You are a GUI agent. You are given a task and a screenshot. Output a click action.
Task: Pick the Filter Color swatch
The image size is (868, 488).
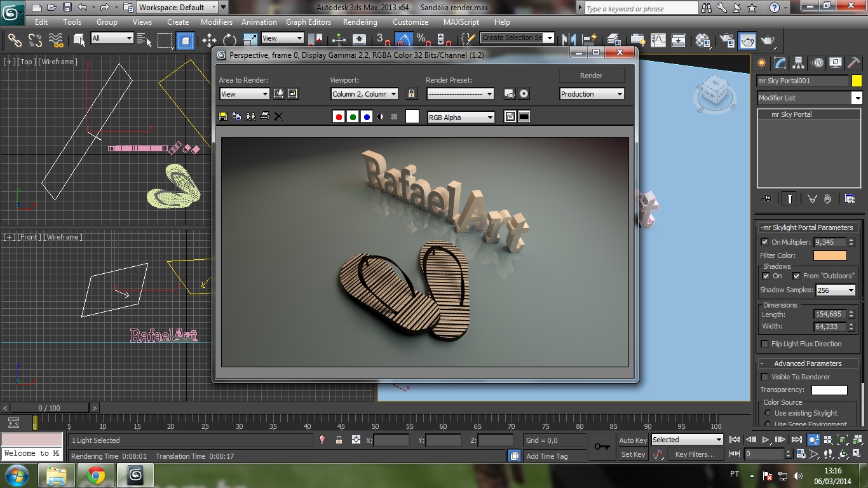tap(830, 255)
